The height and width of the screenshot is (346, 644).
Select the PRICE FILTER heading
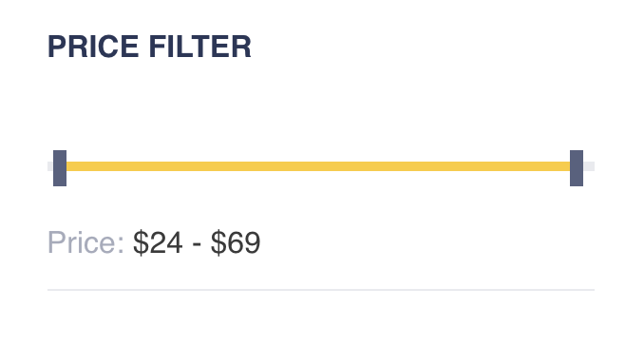(x=149, y=47)
